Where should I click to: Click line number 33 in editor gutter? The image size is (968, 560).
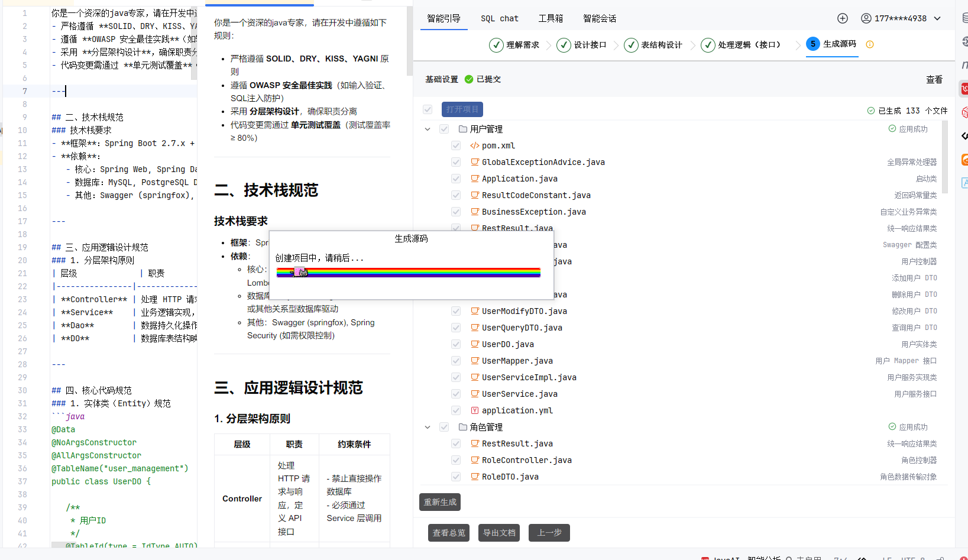point(22,429)
